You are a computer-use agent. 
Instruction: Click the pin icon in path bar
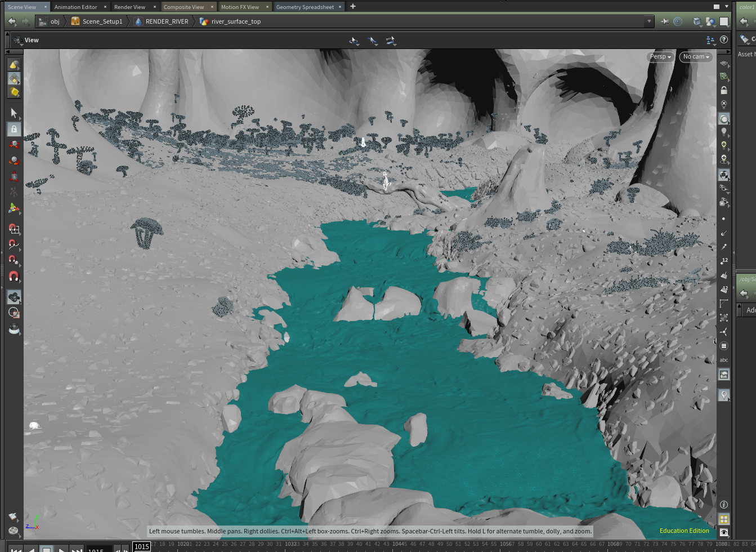pos(665,21)
